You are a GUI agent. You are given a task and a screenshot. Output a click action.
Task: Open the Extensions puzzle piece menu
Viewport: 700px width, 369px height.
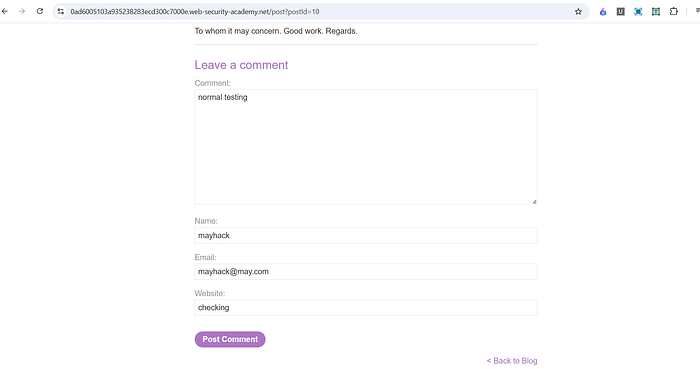tap(674, 12)
